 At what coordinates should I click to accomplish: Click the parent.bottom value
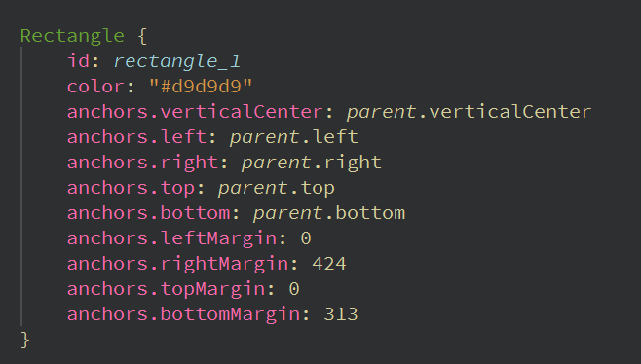click(x=329, y=213)
